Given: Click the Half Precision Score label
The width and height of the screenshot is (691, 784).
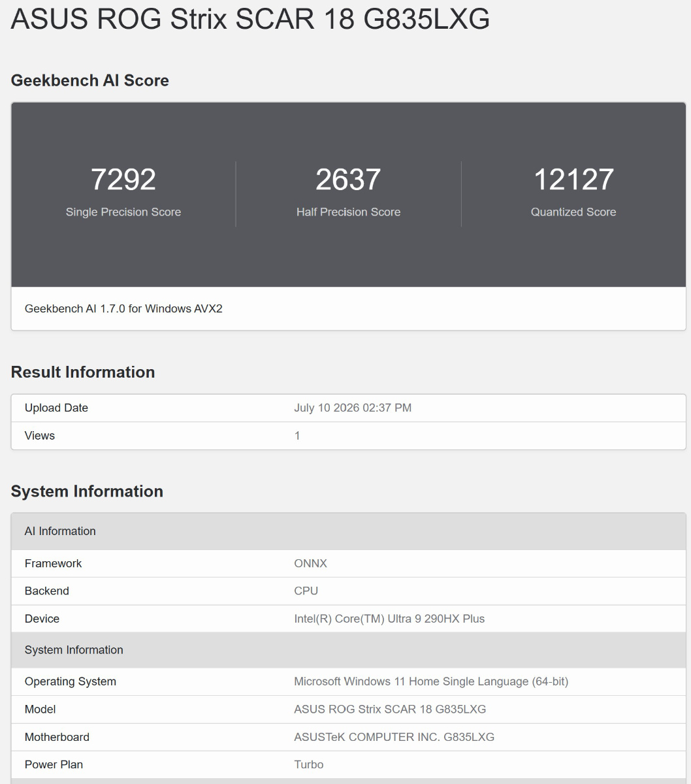Looking at the screenshot, I should point(348,212).
